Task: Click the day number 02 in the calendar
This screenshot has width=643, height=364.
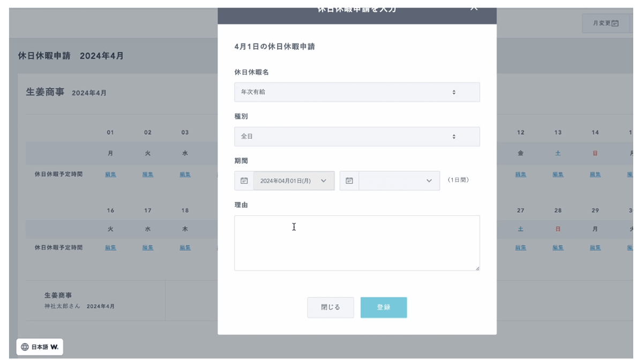Action: pos(148,133)
